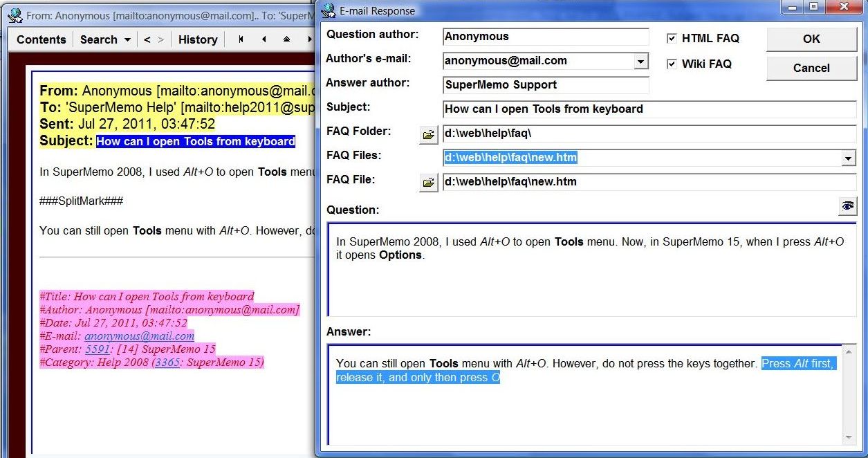
Task: Open the Search dropdown arrow in email toolbar
Action: (127, 40)
